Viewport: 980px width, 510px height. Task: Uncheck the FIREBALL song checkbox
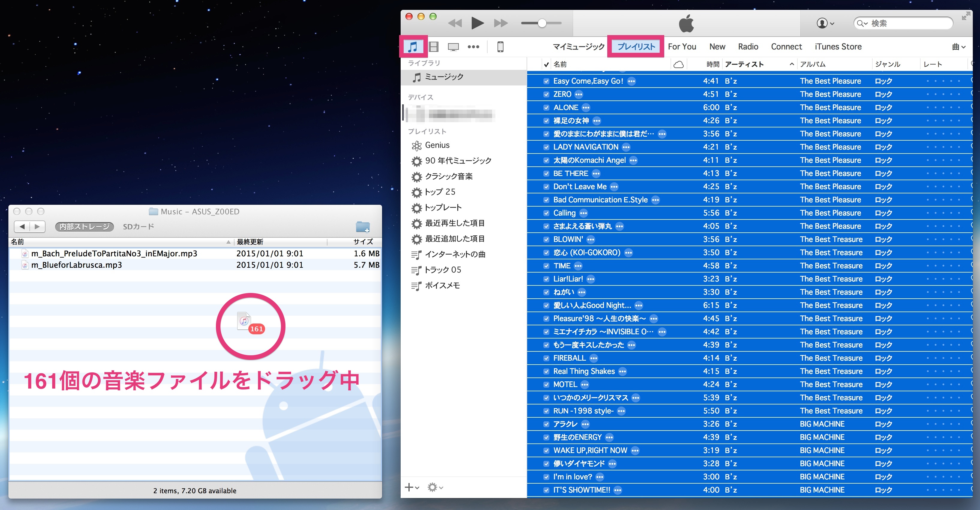point(546,358)
